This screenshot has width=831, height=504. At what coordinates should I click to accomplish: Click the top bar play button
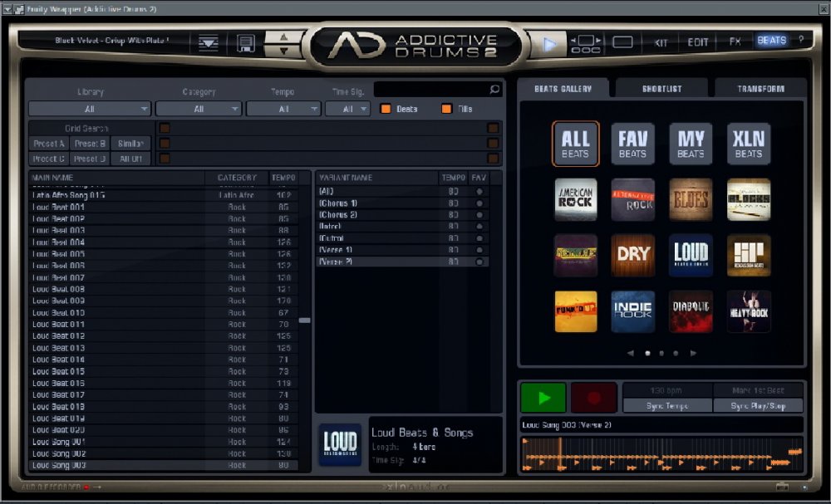click(549, 44)
